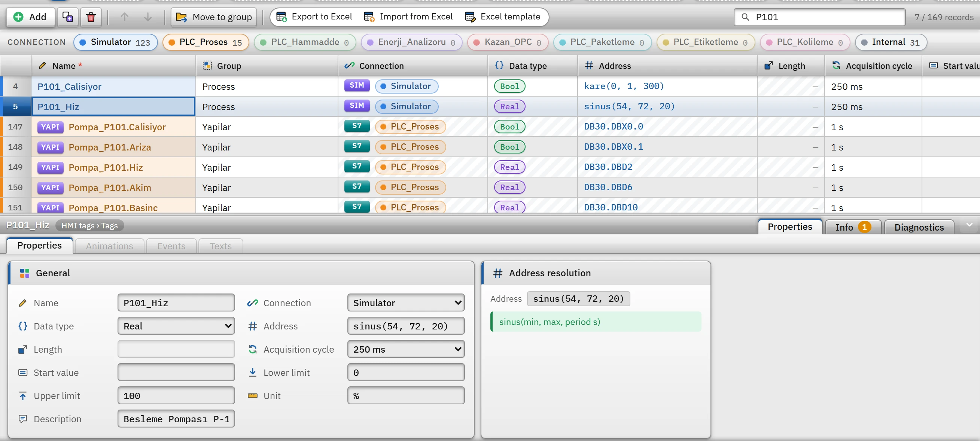Toggle the PLC_Hammadde connection filter

(x=305, y=42)
